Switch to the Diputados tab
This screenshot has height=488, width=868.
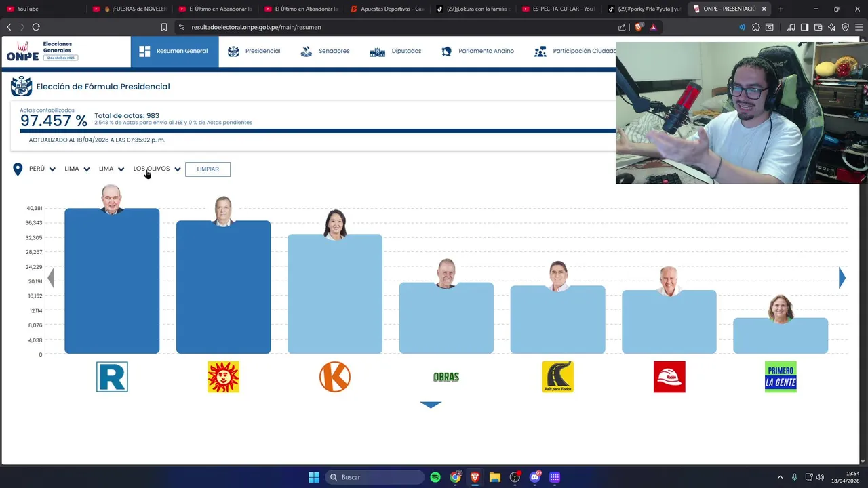(395, 52)
